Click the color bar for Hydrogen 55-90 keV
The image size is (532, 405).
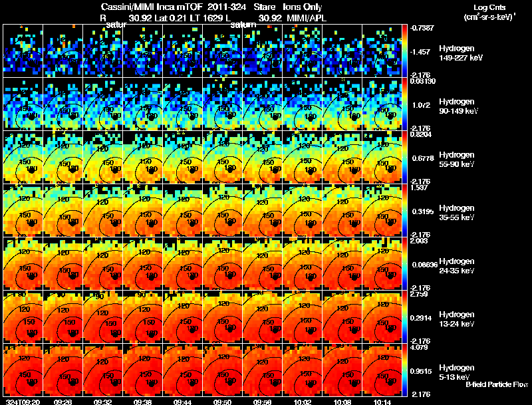(x=404, y=158)
